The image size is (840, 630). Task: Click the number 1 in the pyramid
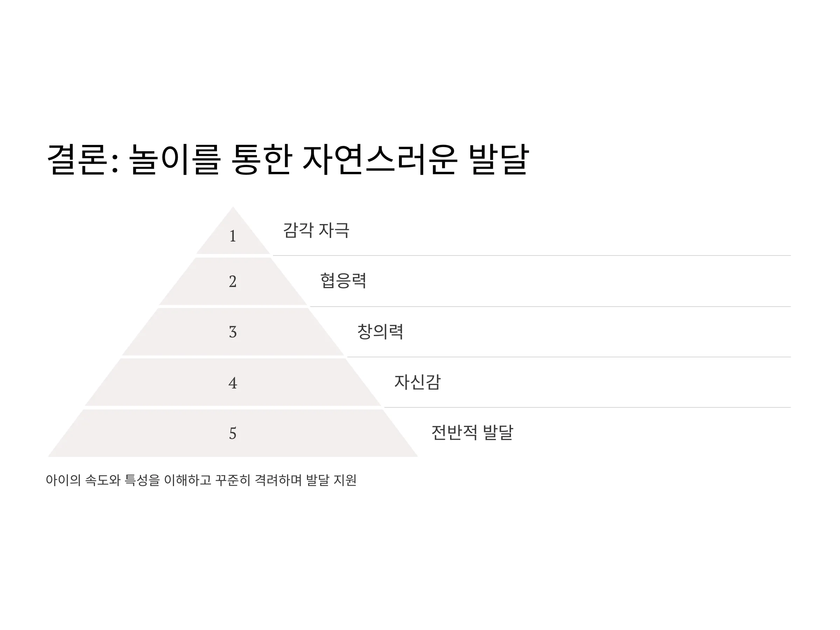click(233, 236)
